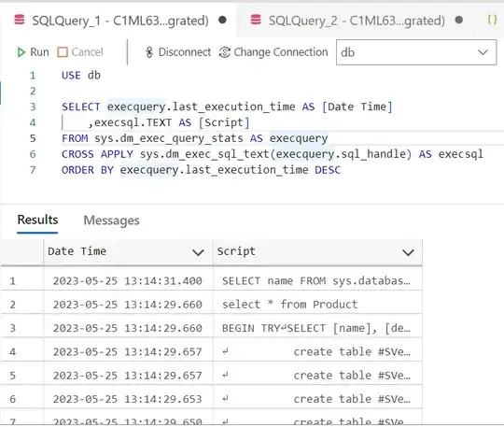Click the Run query play icon
The height and width of the screenshot is (427, 504).
[21, 52]
